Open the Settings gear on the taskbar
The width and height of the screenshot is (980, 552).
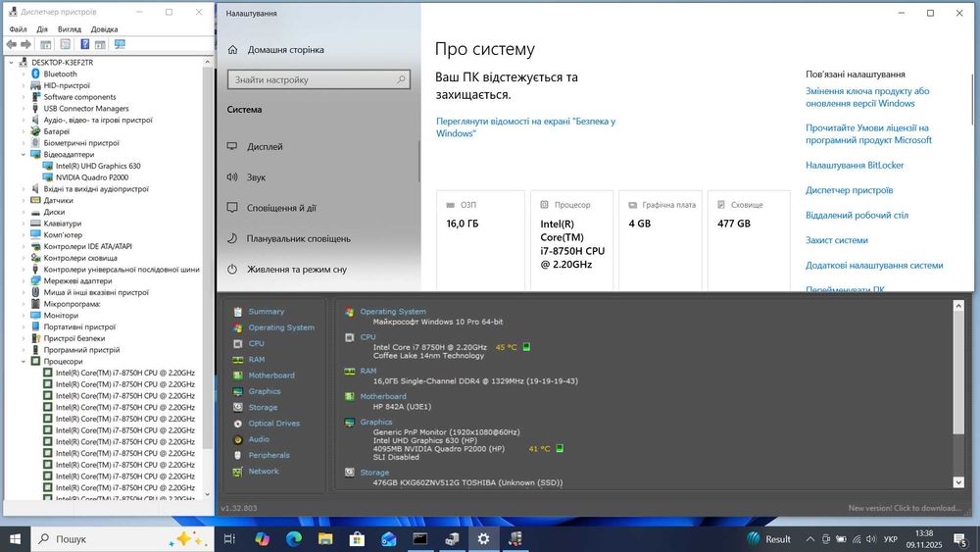tap(483, 539)
